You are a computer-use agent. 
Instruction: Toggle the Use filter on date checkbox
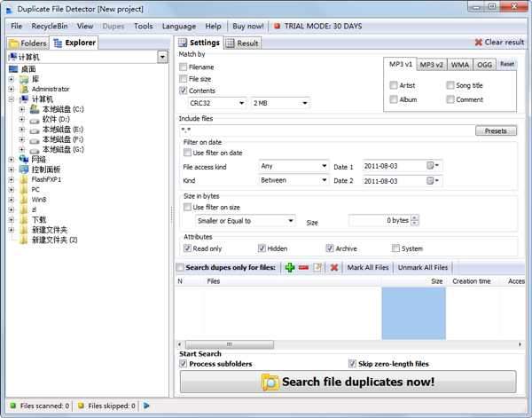click(x=187, y=153)
